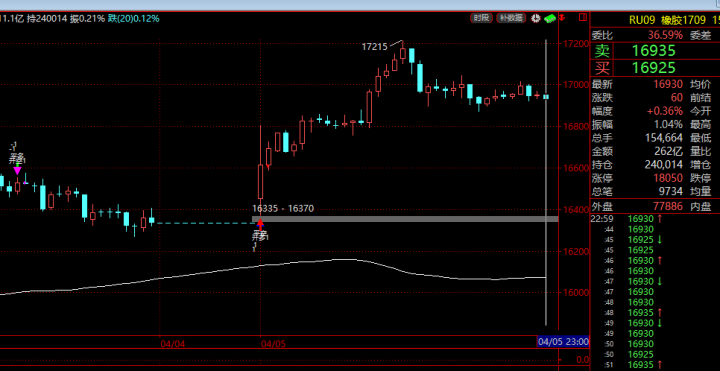Click the 补数据 (fill data) button

pyautogui.click(x=511, y=18)
